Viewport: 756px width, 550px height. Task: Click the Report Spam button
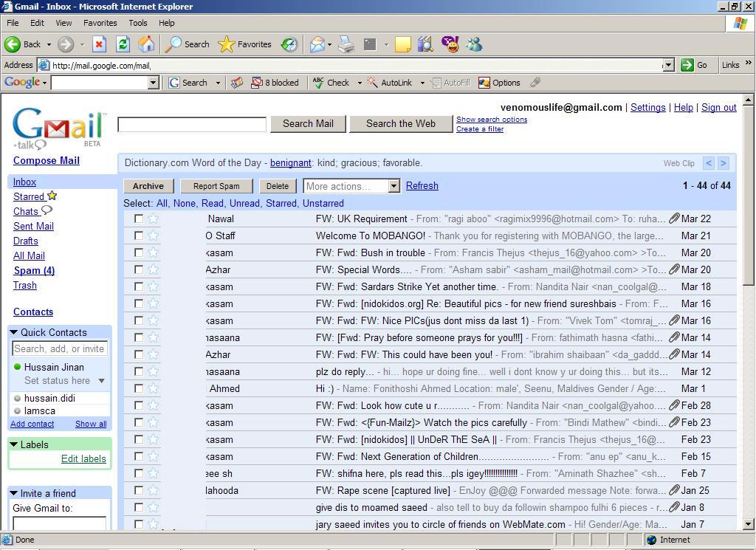tap(216, 186)
